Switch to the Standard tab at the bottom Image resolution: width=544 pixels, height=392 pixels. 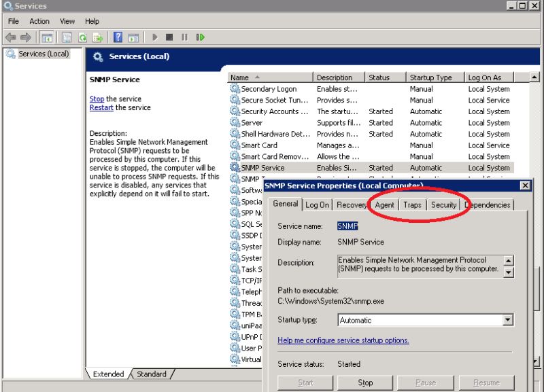[151, 374]
